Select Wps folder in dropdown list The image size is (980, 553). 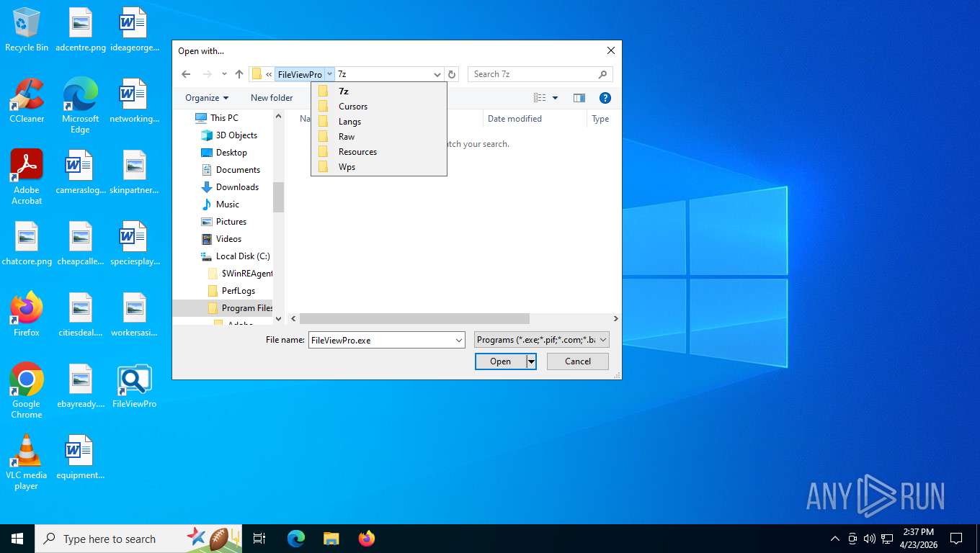(378, 167)
